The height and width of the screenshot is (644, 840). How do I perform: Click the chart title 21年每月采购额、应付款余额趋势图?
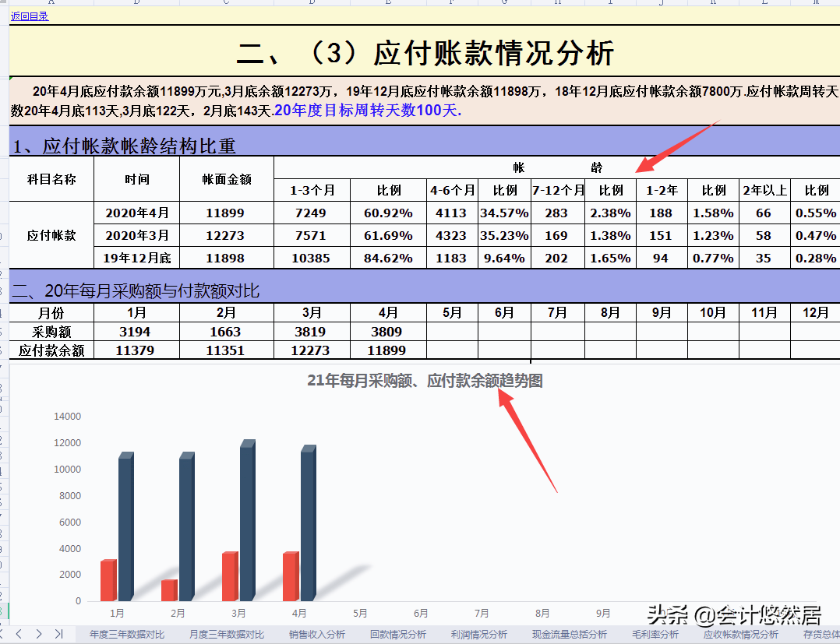(x=426, y=381)
